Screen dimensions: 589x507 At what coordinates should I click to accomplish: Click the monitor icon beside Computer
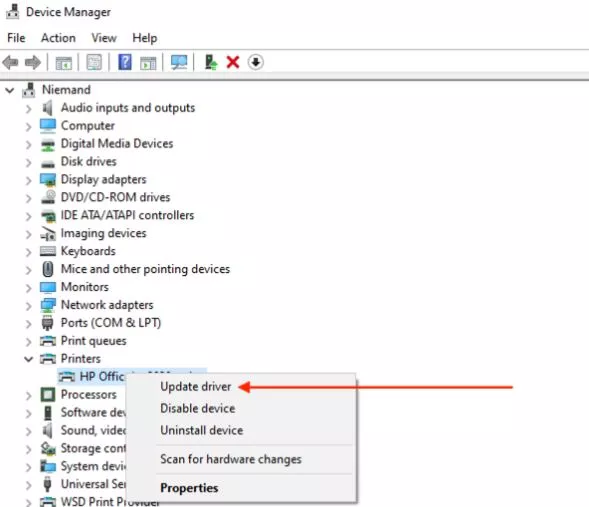(48, 126)
